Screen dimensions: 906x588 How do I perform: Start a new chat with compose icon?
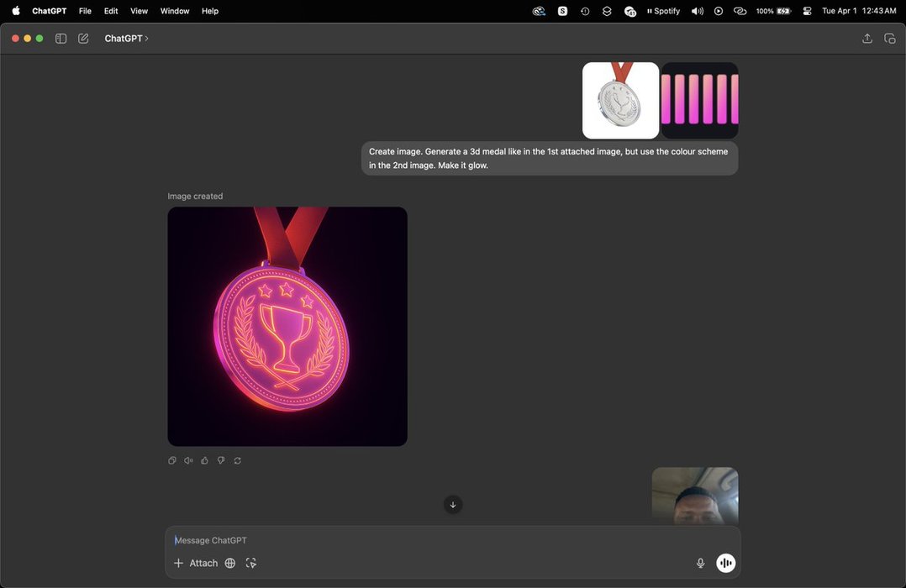coord(83,39)
